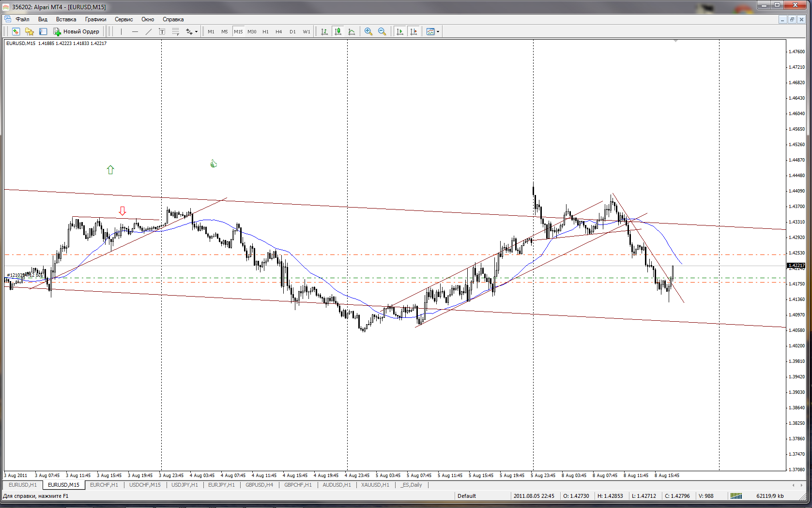This screenshot has width=812, height=508.
Task: Click the red down arrow on chart
Action: [x=123, y=211]
